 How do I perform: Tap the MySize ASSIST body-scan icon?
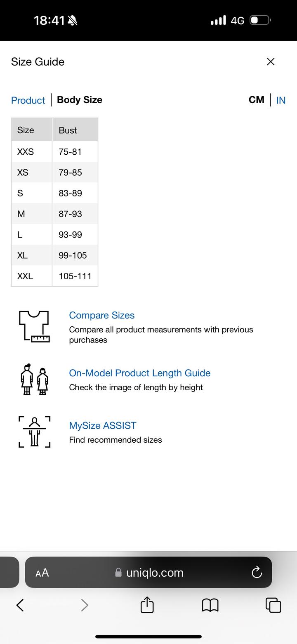point(34,432)
